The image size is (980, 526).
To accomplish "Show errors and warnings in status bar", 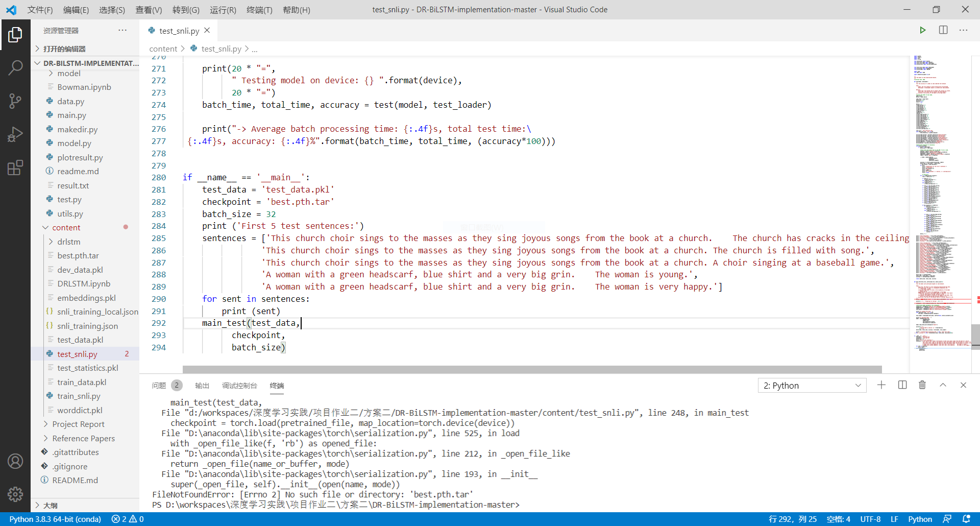I will pyautogui.click(x=128, y=519).
